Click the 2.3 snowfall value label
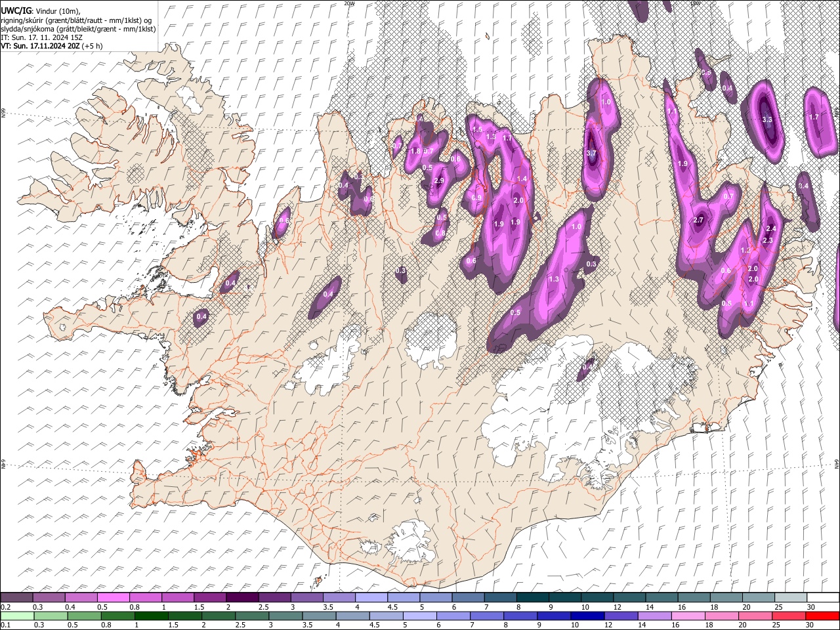 click(768, 241)
